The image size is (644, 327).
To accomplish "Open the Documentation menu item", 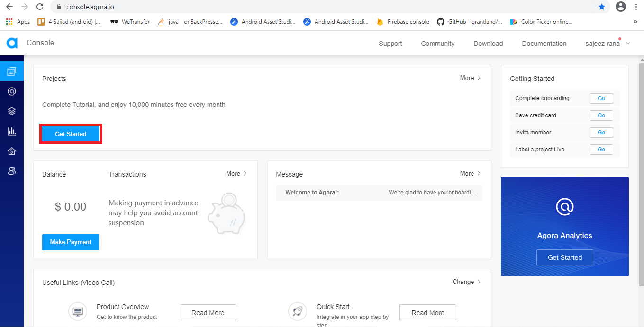I will (544, 44).
